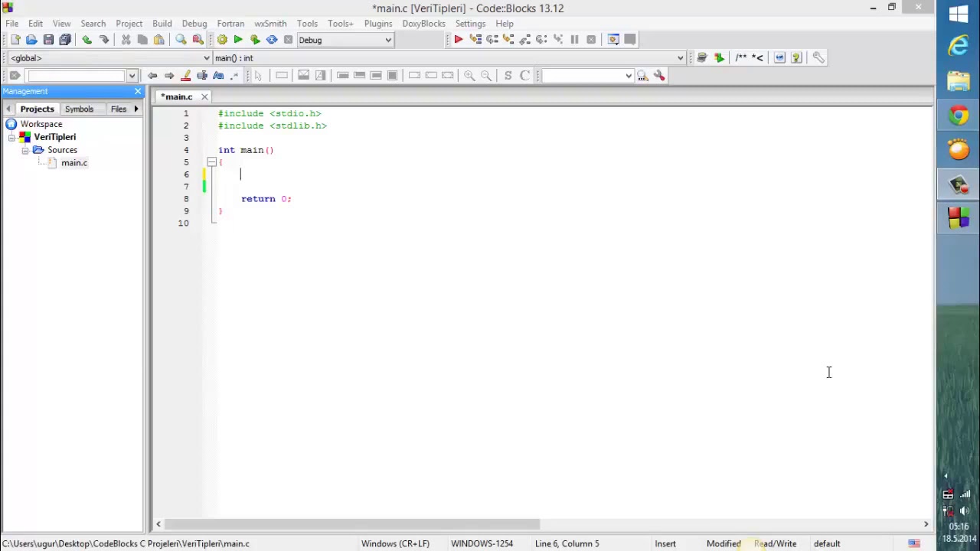Viewport: 980px width, 551px height.
Task: Close the Management panel
Action: click(x=138, y=91)
